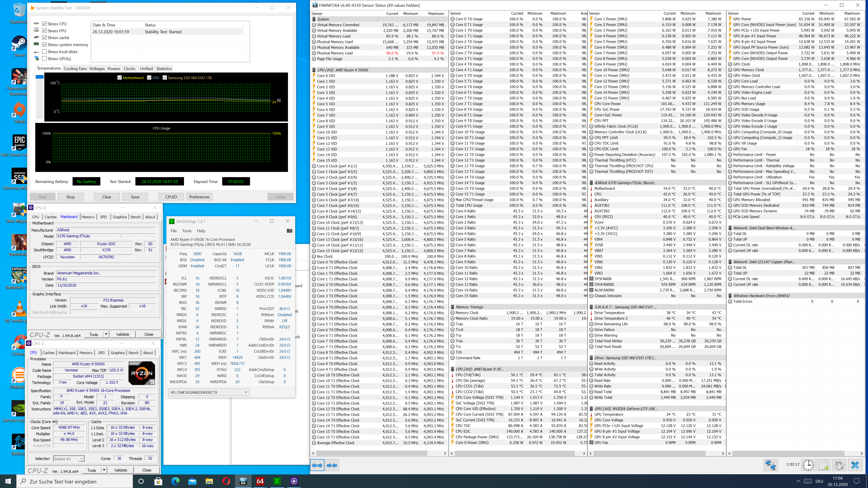Click HWiNFO expand columns arrows button
This screenshot has height=488, width=868.
(317, 465)
